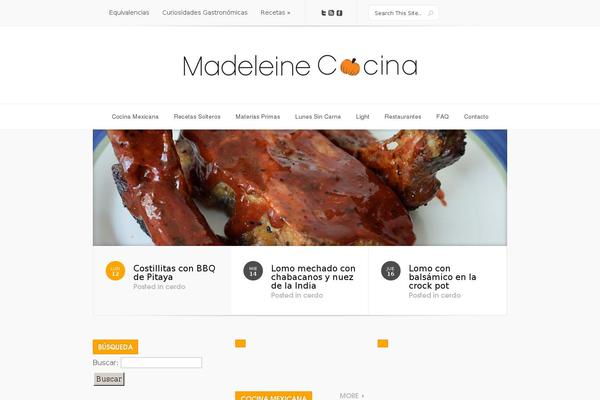Click the Buscar button
Image resolution: width=600 pixels, height=400 pixels.
click(109, 379)
